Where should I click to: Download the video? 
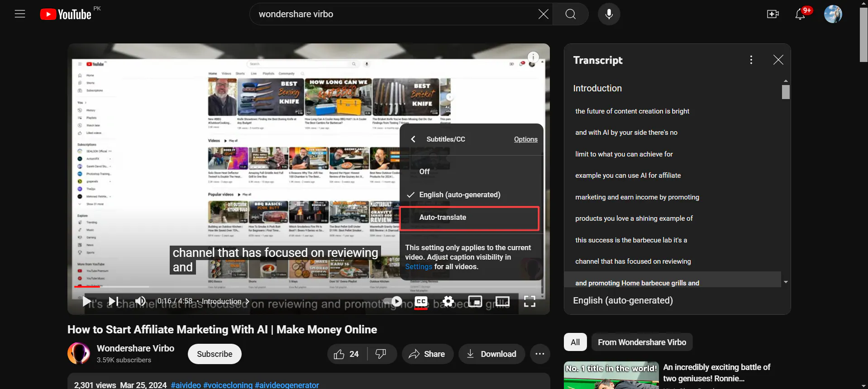tap(491, 354)
